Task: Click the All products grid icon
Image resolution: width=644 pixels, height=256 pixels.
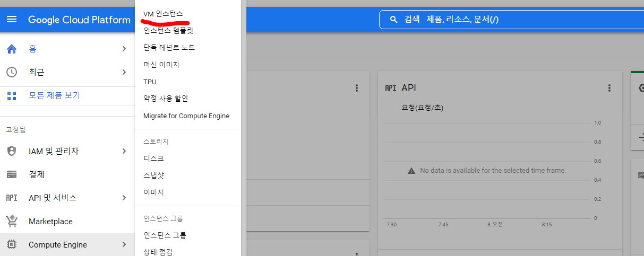Action: [x=12, y=96]
